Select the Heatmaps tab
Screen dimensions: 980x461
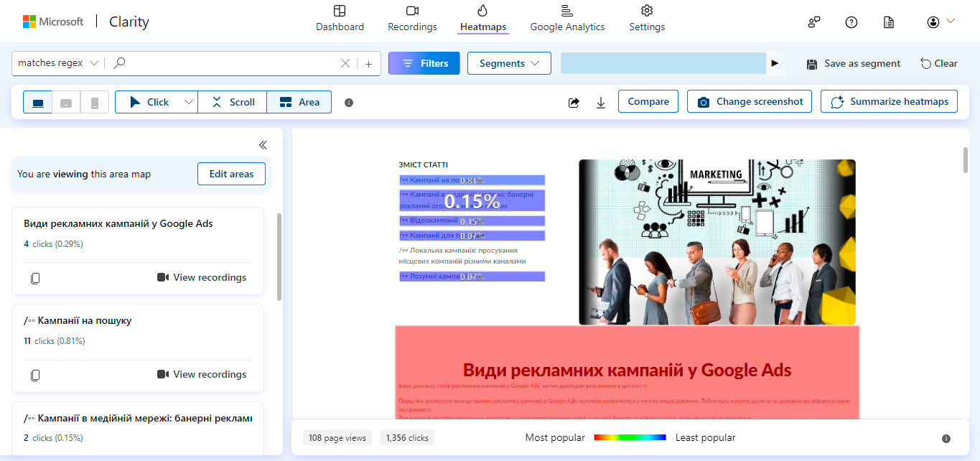483,19
